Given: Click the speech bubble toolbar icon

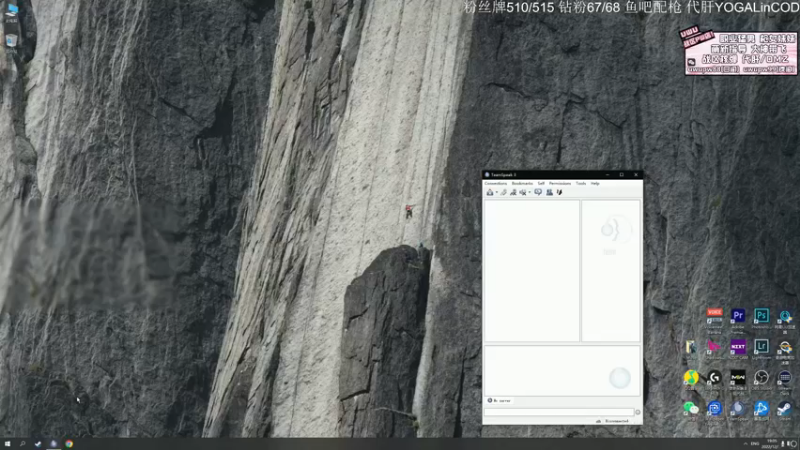Looking at the screenshot, I should pos(538,192).
